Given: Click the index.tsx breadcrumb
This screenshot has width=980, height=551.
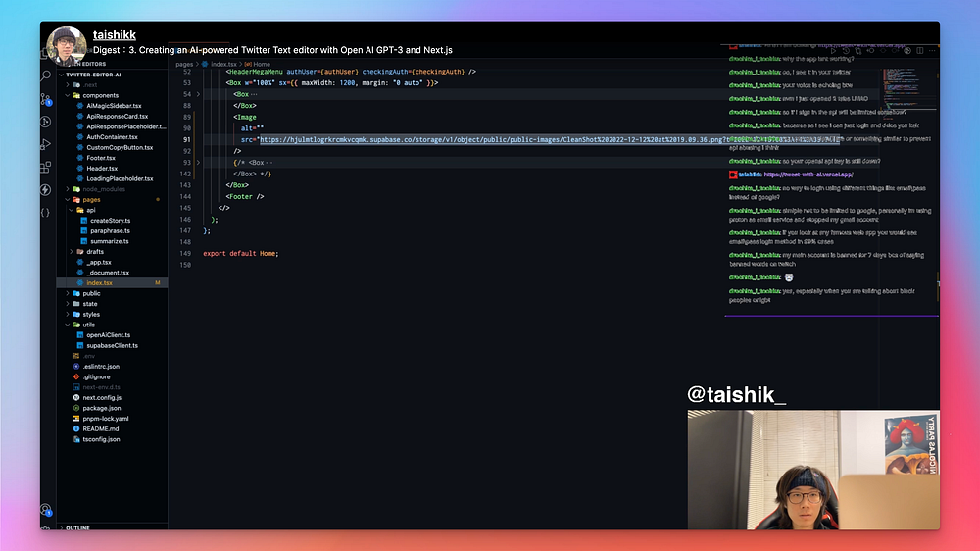Looking at the screenshot, I should [223, 64].
